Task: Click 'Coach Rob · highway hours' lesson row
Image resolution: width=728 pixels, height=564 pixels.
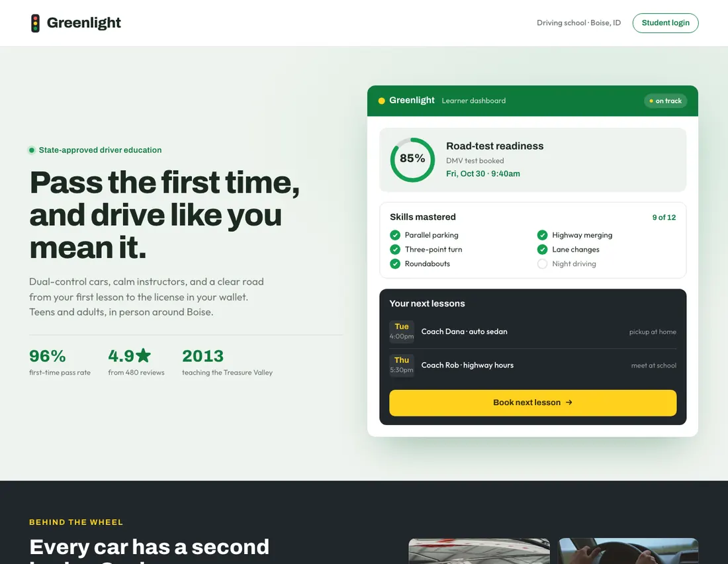Action: coord(533,365)
